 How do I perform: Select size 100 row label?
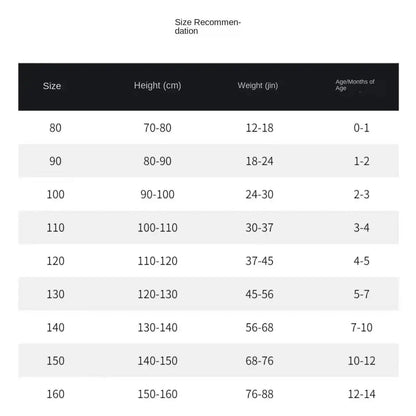[55, 194]
